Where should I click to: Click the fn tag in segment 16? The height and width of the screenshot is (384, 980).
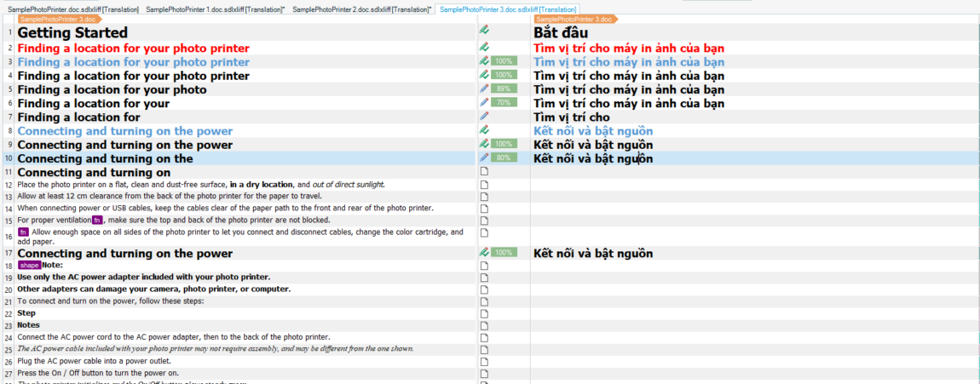(x=23, y=232)
